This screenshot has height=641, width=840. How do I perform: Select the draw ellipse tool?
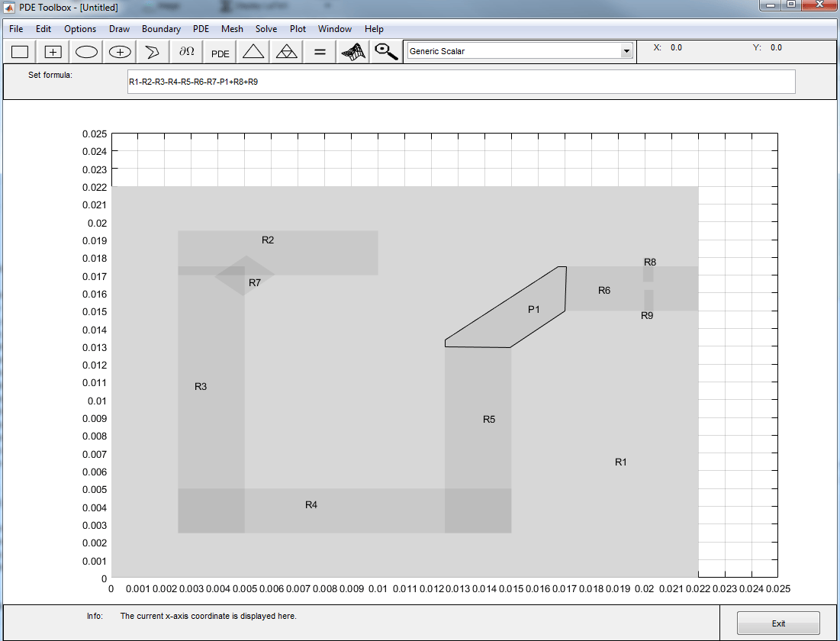point(86,52)
